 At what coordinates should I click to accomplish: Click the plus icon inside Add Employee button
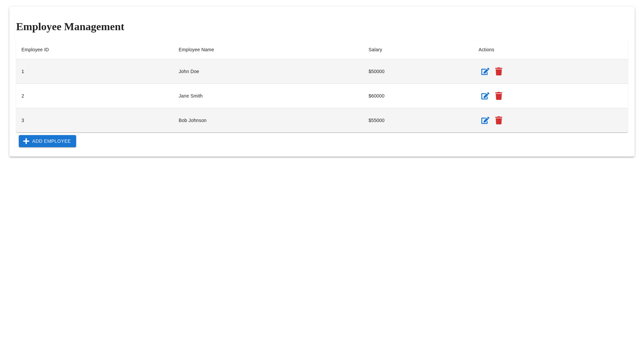(26, 141)
